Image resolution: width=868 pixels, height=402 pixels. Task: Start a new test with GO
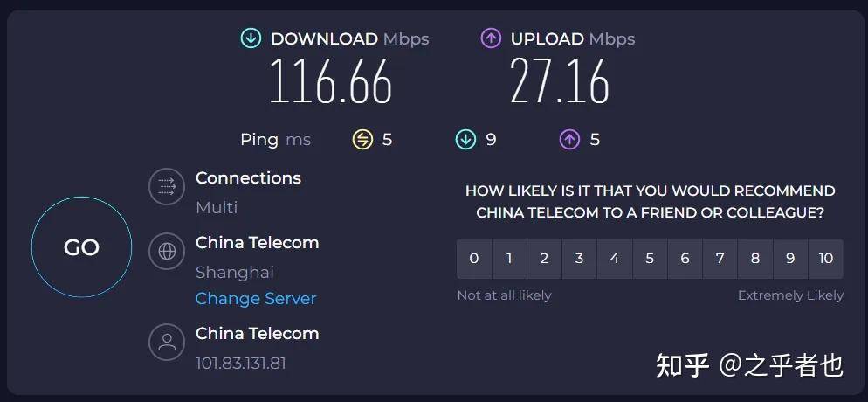tap(81, 247)
